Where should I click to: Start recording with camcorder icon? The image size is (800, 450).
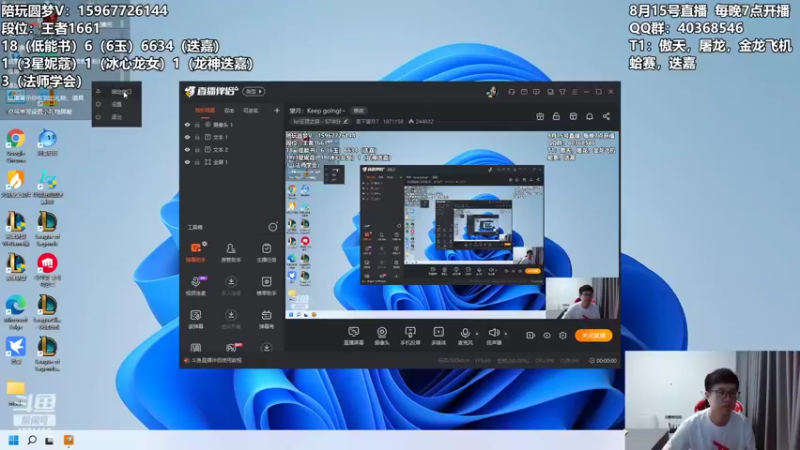coord(530,335)
